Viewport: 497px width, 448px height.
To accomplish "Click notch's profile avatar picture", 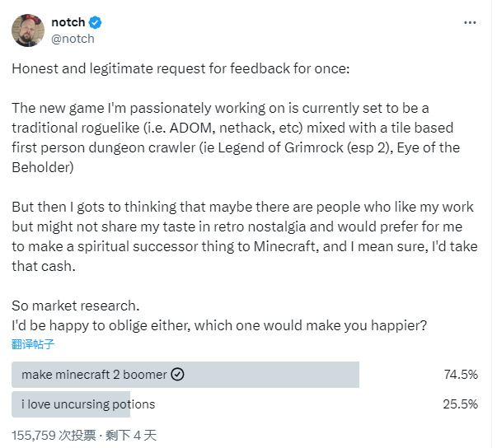I will click(28, 30).
